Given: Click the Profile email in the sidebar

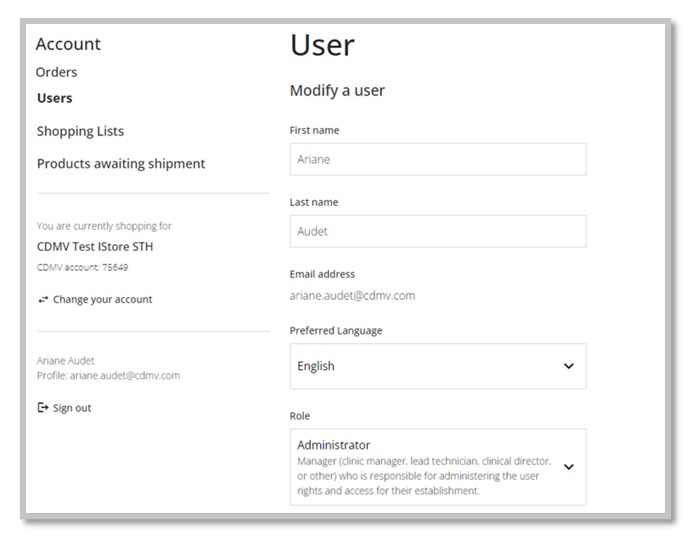Looking at the screenshot, I should point(108,376).
